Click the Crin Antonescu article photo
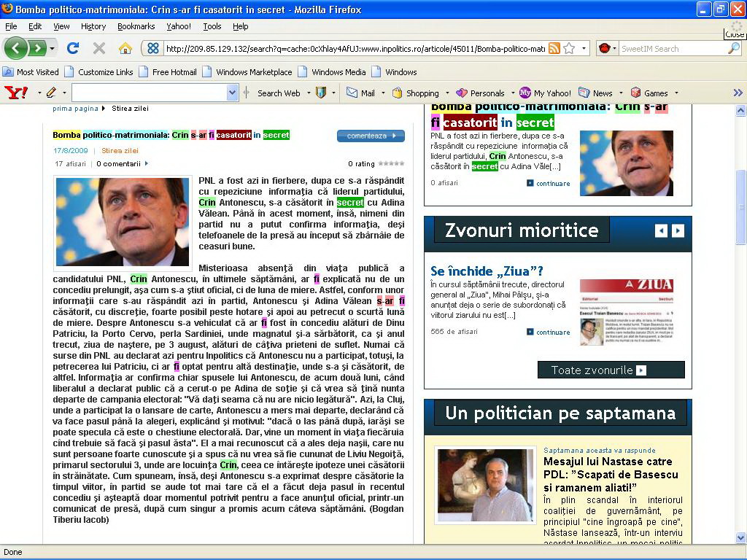Image resolution: width=747 pixels, height=560 pixels. 122,222
